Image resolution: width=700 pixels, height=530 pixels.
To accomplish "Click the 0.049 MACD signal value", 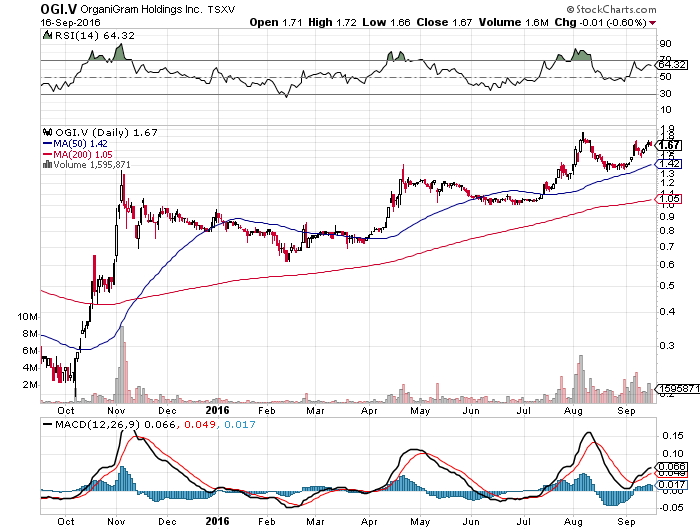I will tap(200, 425).
